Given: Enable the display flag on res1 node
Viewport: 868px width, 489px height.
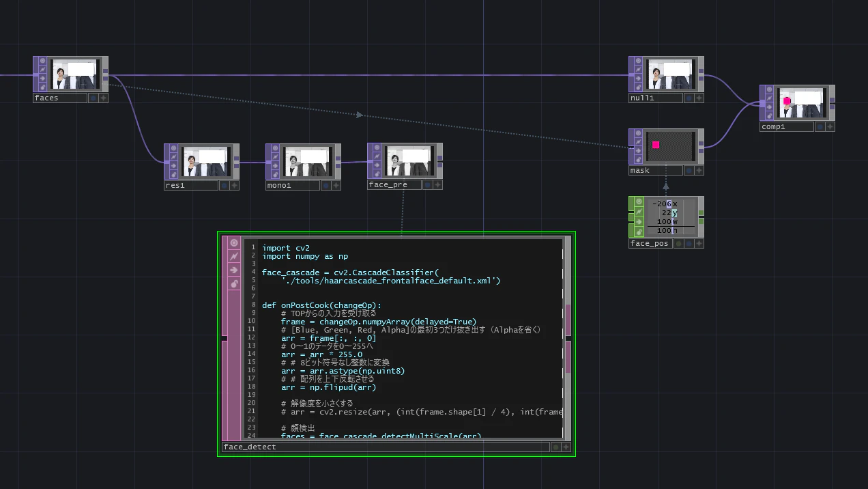Looking at the screenshot, I should tap(224, 185).
